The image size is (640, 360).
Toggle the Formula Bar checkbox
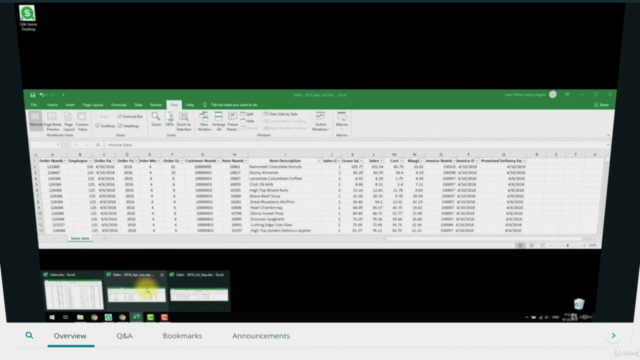pyautogui.click(x=120, y=116)
